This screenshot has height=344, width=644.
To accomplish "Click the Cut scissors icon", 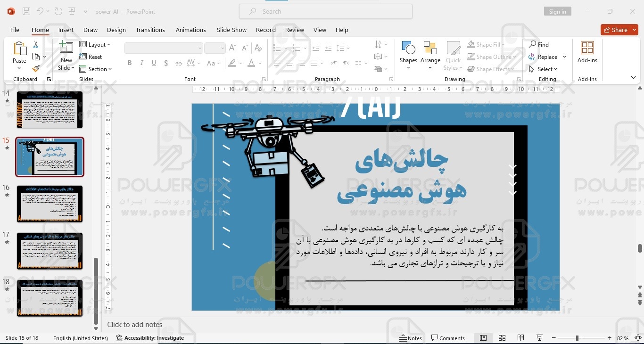I will 36,45.
